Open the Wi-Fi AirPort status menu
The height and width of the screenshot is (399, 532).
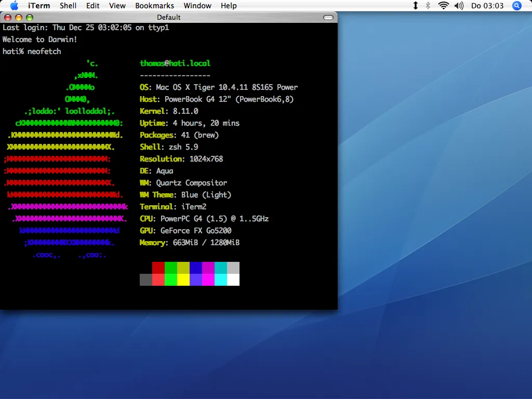point(443,6)
